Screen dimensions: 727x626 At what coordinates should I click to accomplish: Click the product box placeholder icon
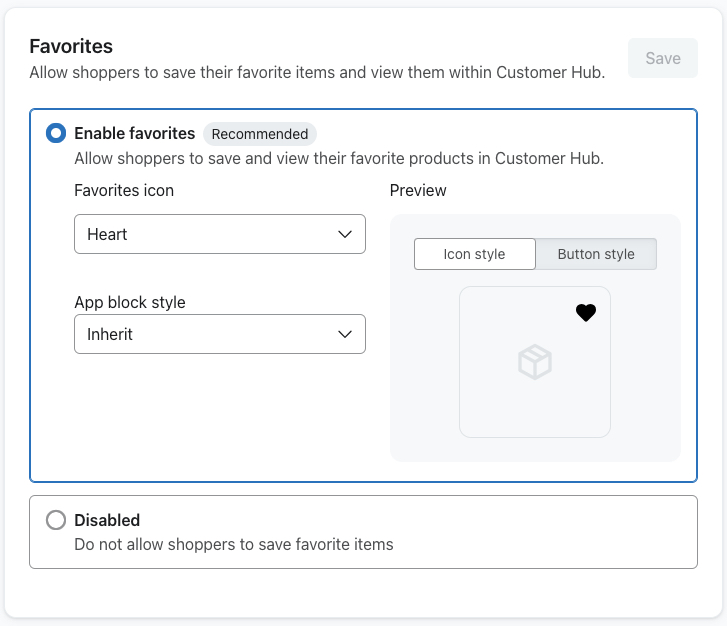coord(535,362)
